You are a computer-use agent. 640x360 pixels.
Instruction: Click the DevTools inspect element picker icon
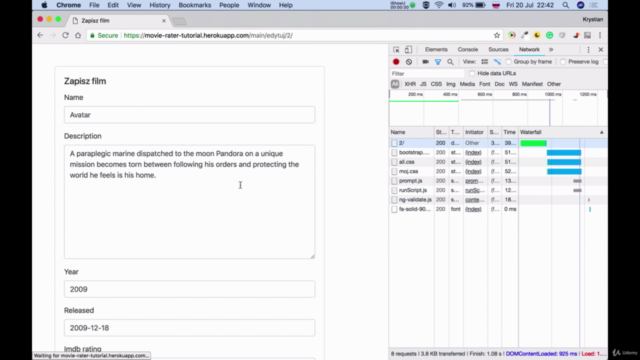(396, 50)
